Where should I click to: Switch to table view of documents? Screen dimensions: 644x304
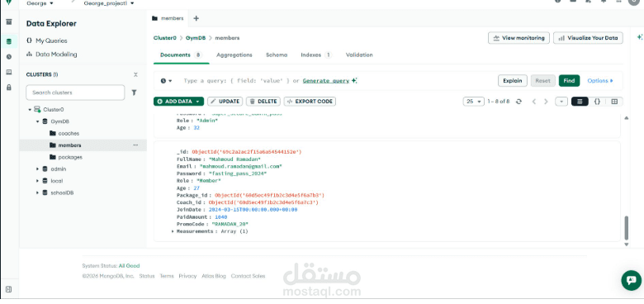coord(614,102)
